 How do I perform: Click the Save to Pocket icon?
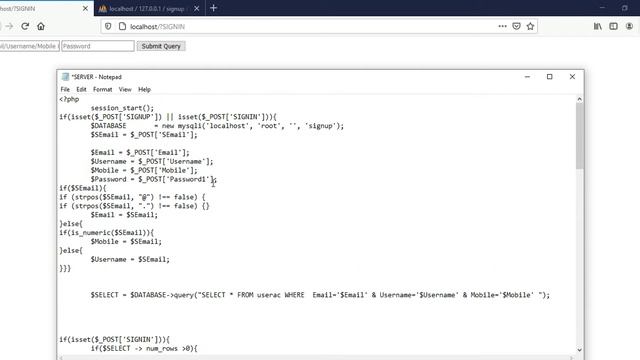tap(516, 27)
